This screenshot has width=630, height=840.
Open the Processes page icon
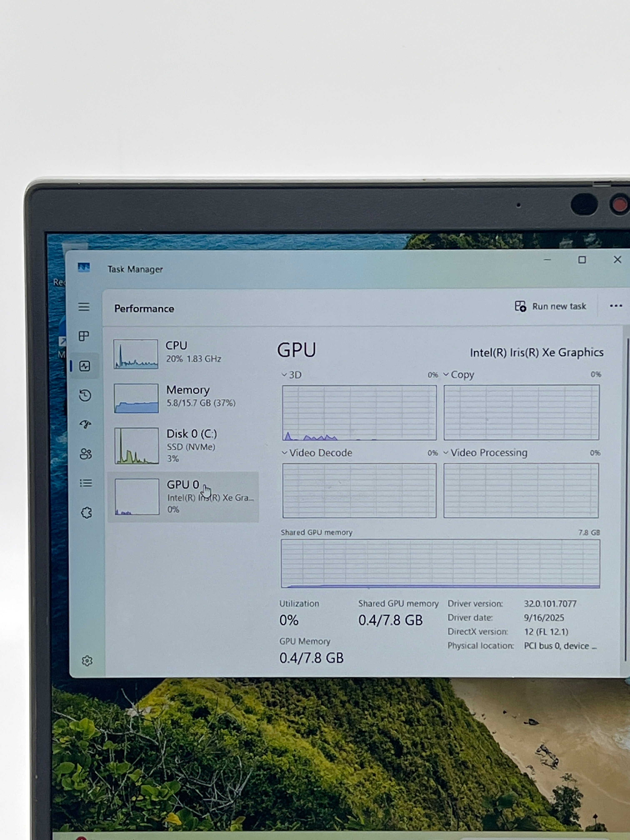[x=84, y=336]
